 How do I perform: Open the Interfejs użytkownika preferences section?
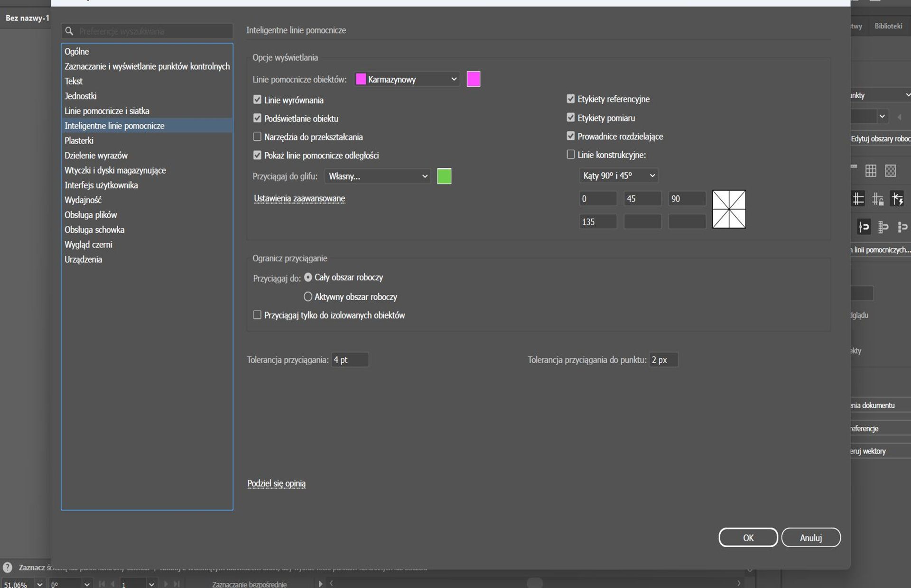[101, 185]
